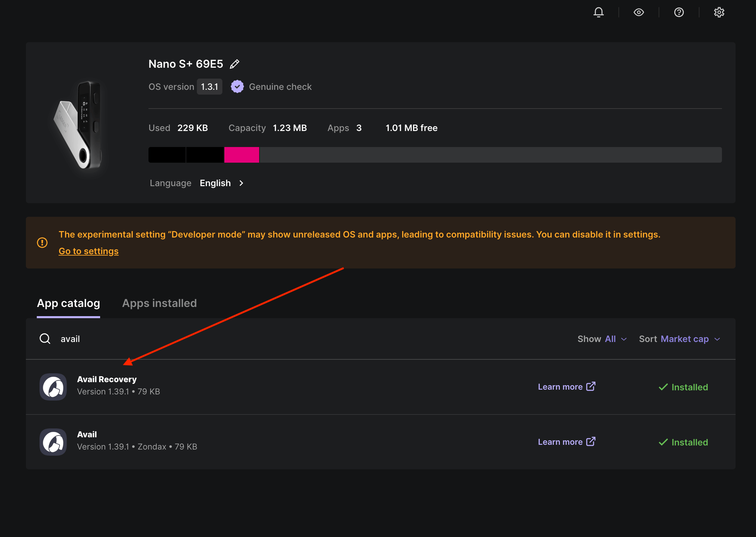This screenshot has width=756, height=537.
Task: Open Learn more for Avail Recovery
Action: tap(567, 387)
